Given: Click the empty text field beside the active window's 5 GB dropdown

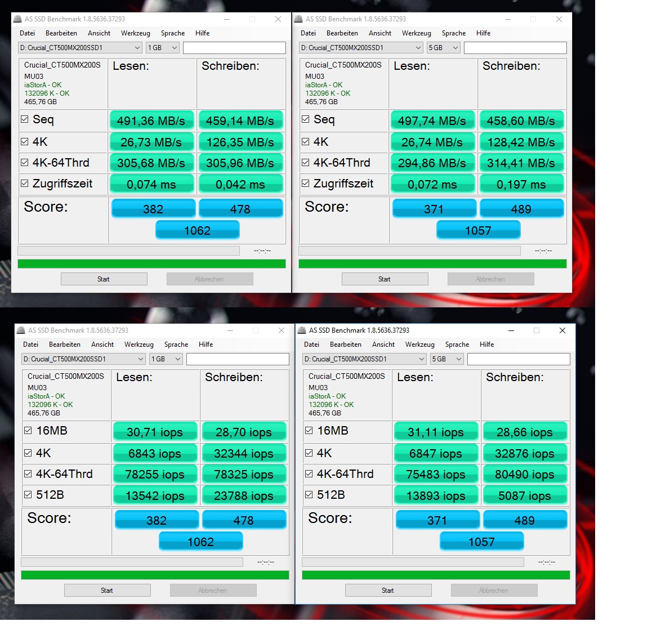Looking at the screenshot, I should (518, 359).
